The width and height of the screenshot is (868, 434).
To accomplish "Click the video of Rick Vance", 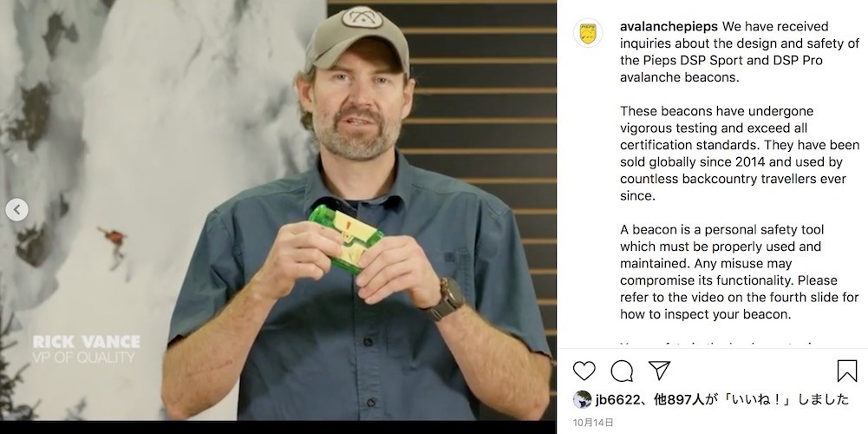I will click(277, 210).
